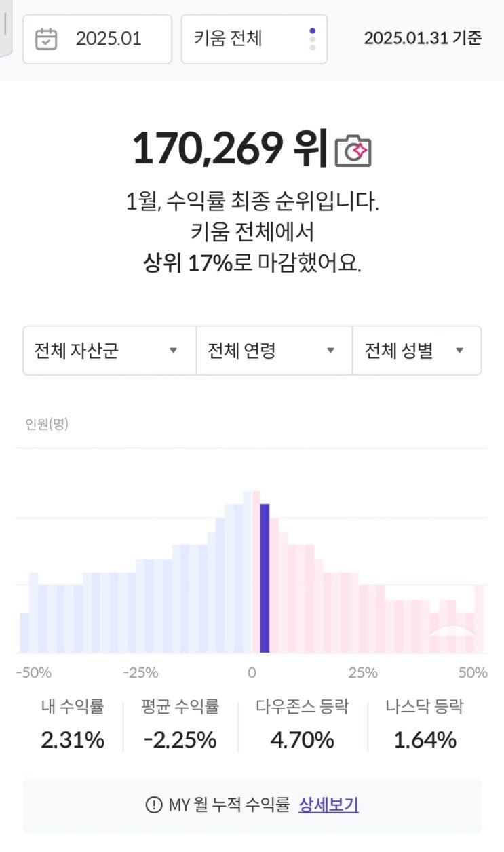504x852 pixels.
Task: Click the arrow icon on 전체 자산군
Action: point(173,351)
